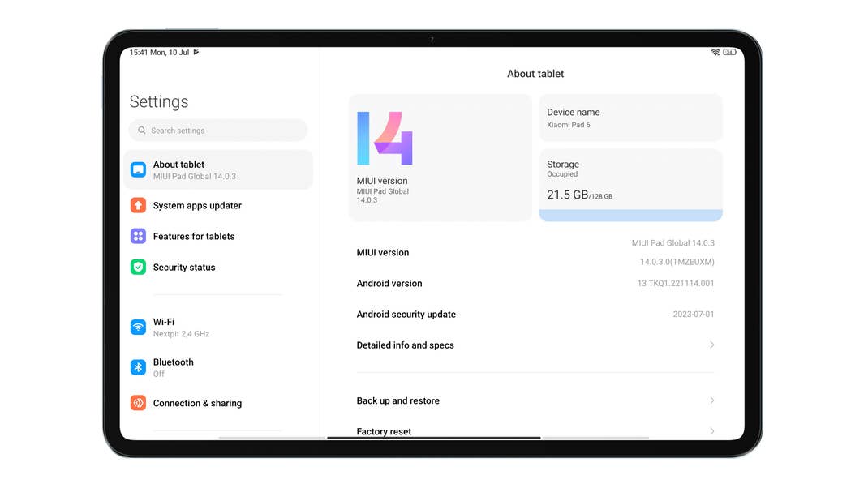Screen dimensions: 868x488
Task: Click the battery indicator in the status bar
Action: pos(729,51)
